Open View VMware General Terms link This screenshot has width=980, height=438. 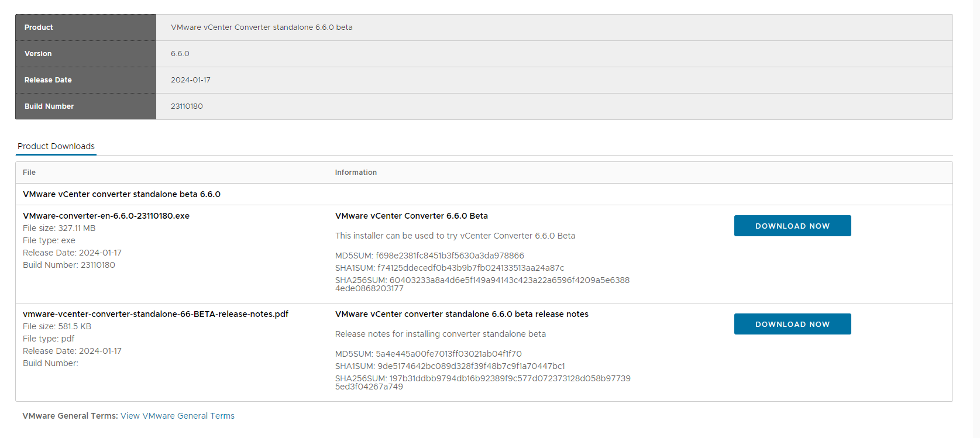177,416
